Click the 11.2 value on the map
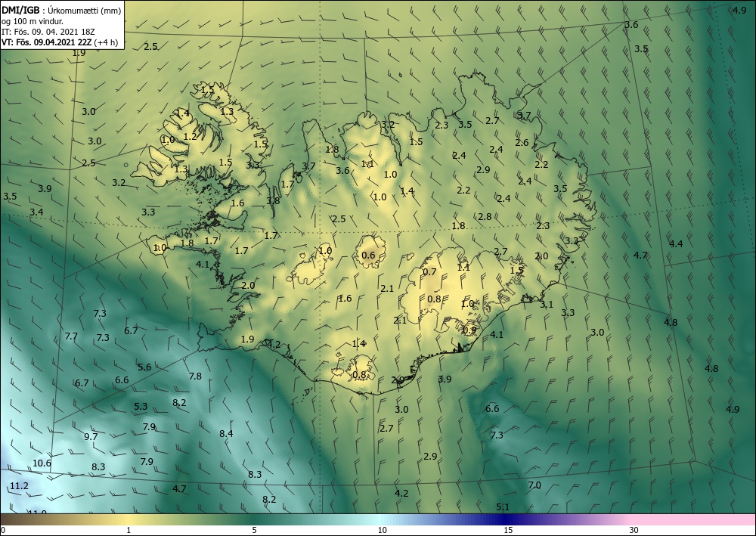The width and height of the screenshot is (756, 536). point(20,486)
